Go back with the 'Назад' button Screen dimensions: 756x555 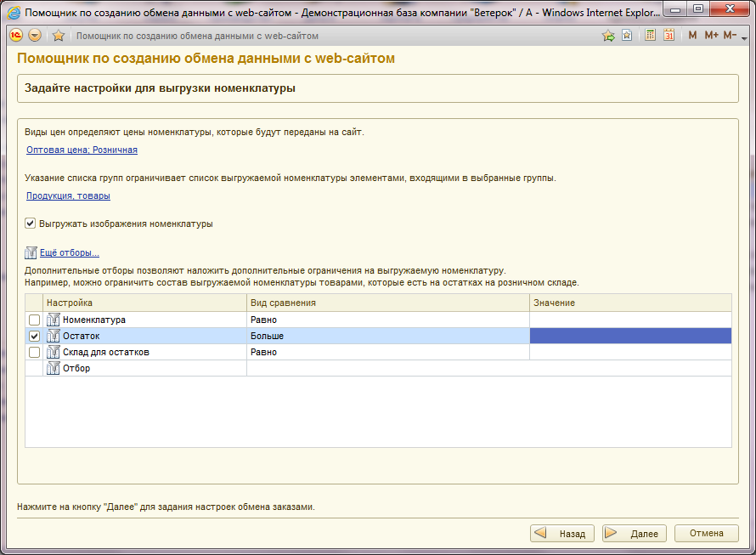(562, 533)
